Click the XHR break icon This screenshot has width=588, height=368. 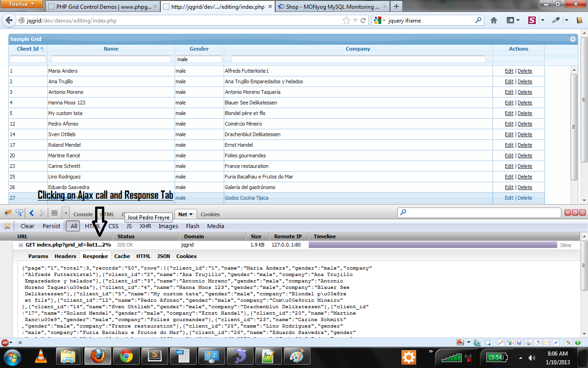click(x=7, y=226)
